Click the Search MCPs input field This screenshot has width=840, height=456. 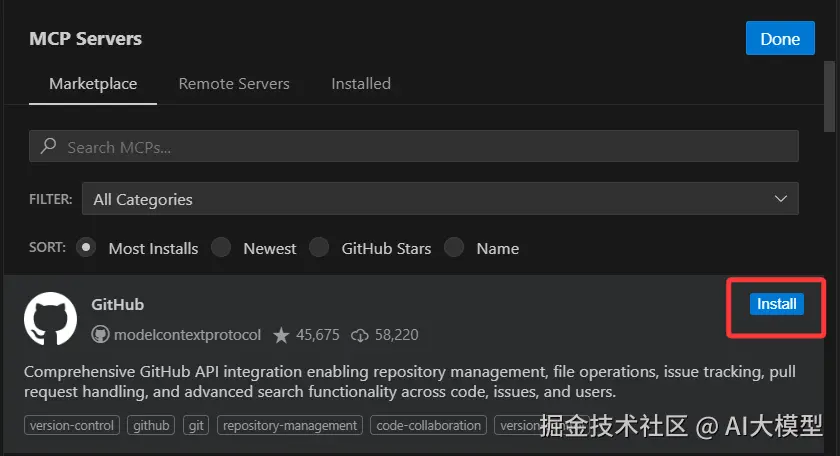420,147
